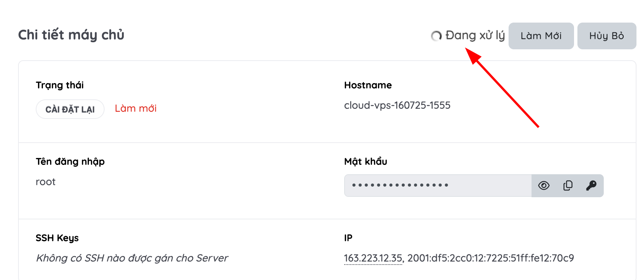Click the Trạng thái label

tap(60, 85)
